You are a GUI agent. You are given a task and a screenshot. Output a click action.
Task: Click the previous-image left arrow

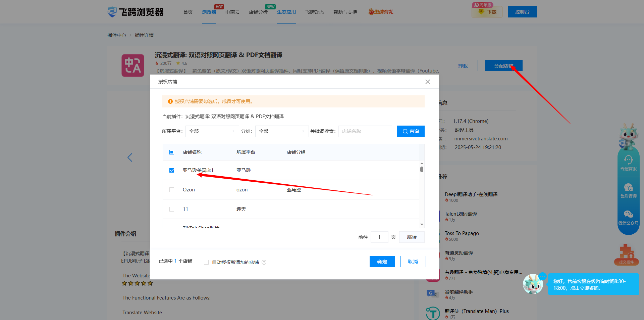pyautogui.click(x=130, y=157)
